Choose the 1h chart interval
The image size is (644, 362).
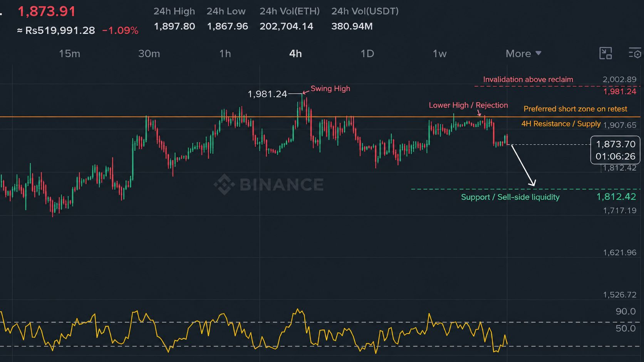pyautogui.click(x=225, y=53)
